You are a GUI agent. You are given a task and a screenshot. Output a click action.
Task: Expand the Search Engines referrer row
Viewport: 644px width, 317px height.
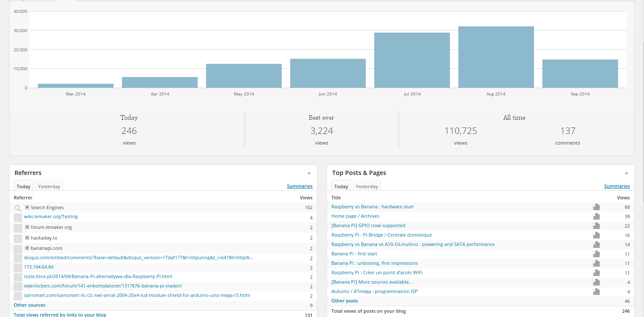[27, 207]
